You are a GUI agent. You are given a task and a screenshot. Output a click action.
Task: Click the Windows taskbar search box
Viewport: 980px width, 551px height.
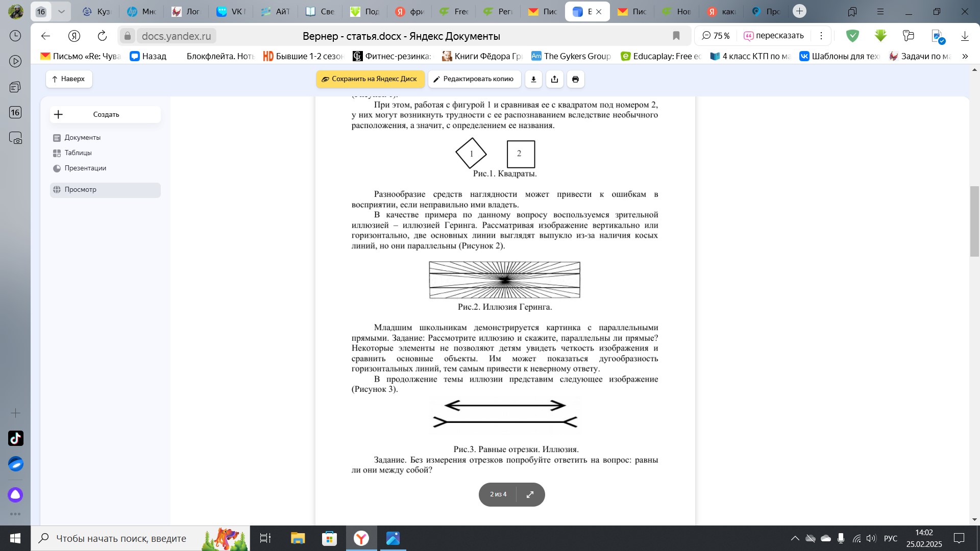pyautogui.click(x=140, y=538)
